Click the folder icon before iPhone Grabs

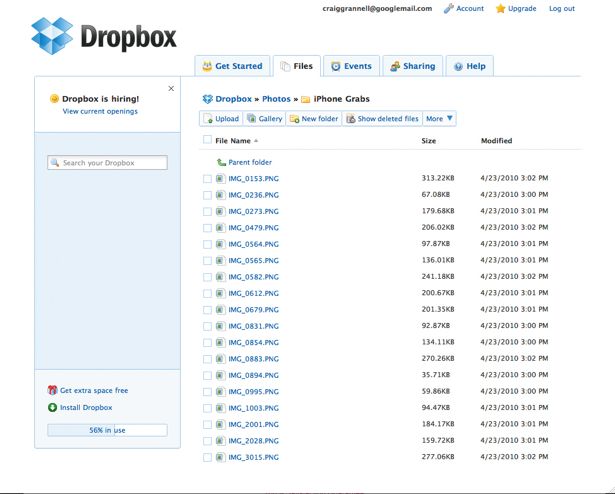(x=306, y=99)
